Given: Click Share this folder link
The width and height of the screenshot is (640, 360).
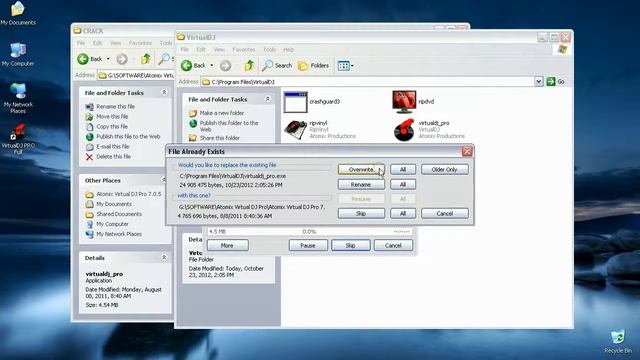Looking at the screenshot, I should [220, 138].
